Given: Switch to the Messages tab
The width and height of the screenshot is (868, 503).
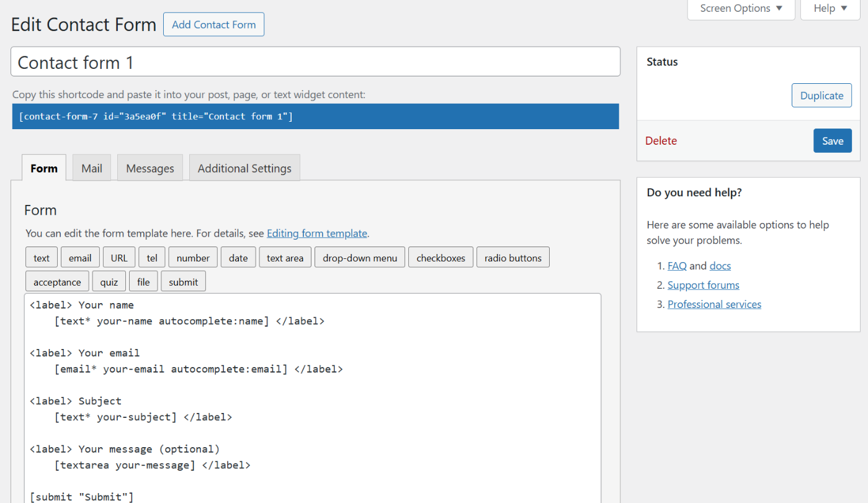Looking at the screenshot, I should pyautogui.click(x=150, y=168).
